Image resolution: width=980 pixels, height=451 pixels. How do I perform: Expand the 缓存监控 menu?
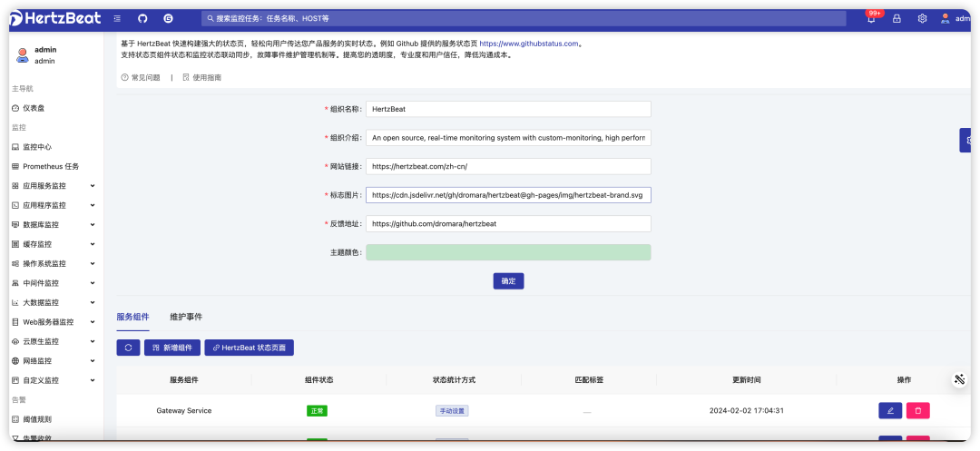pyautogui.click(x=54, y=244)
